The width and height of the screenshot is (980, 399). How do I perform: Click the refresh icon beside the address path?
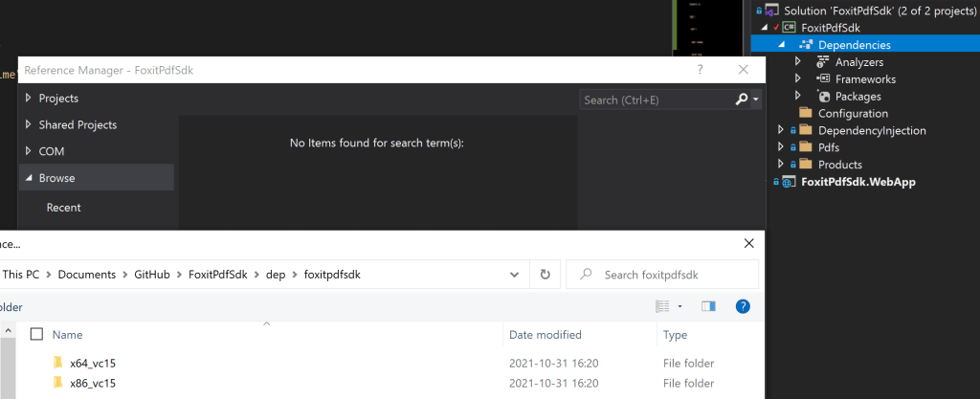tap(545, 275)
